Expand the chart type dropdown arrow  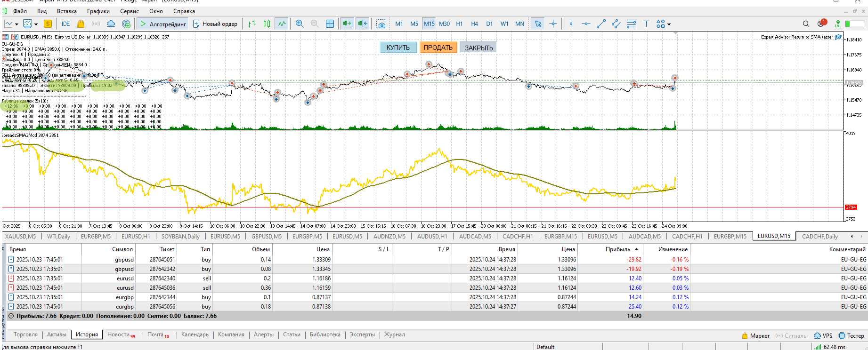tap(17, 24)
